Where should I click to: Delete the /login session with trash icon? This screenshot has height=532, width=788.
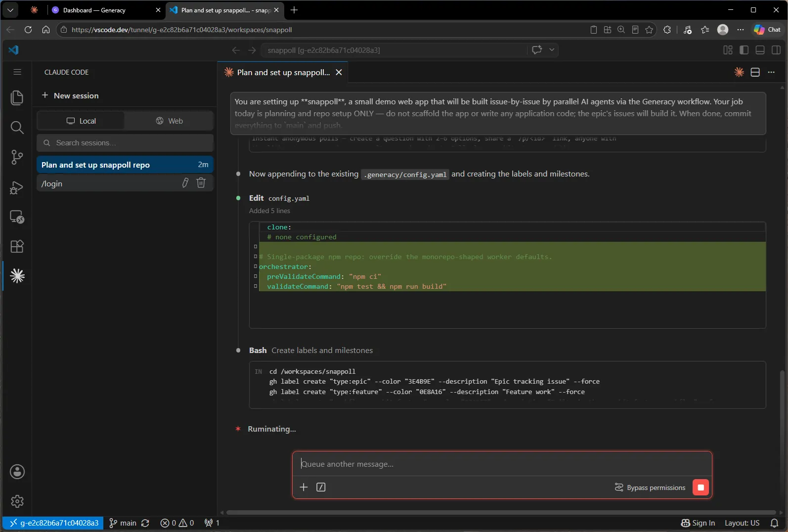pos(201,183)
